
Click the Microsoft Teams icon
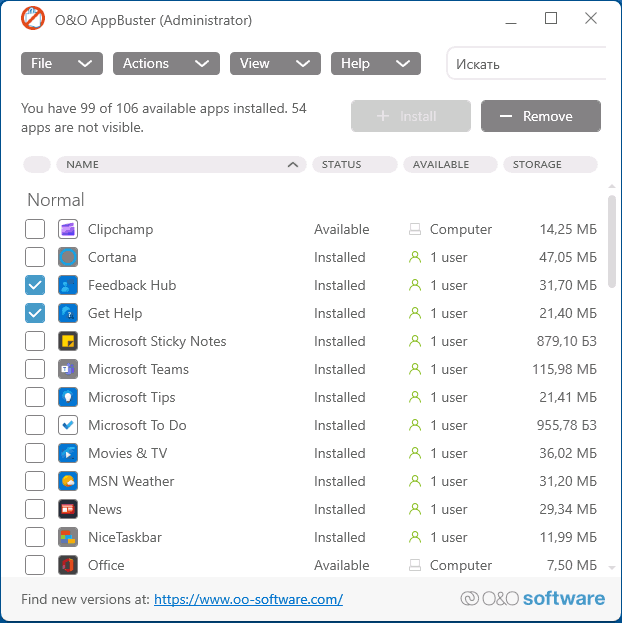click(68, 369)
